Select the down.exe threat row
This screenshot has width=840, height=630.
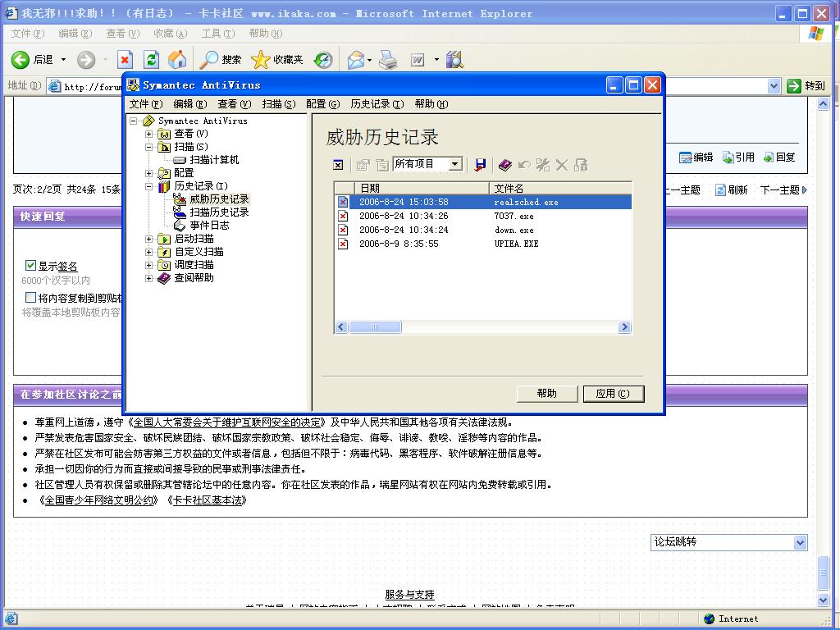[x=482, y=230]
